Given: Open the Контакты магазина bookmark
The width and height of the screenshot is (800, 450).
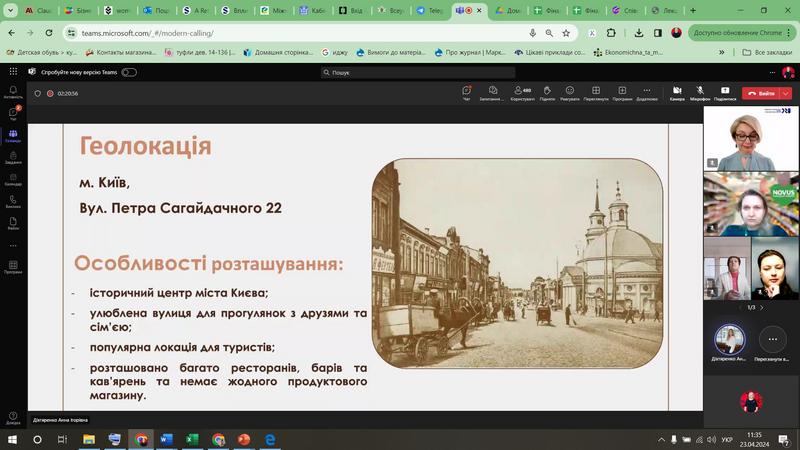Looking at the screenshot, I should click(x=121, y=52).
